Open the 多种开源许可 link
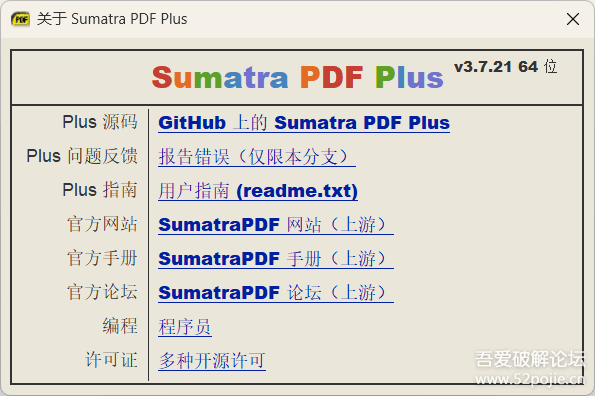Image resolution: width=595 pixels, height=396 pixels. [x=212, y=360]
